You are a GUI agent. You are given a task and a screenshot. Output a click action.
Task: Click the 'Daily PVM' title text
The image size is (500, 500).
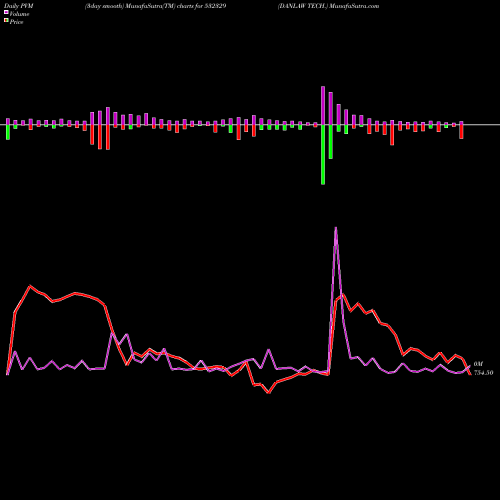(x=20, y=6)
